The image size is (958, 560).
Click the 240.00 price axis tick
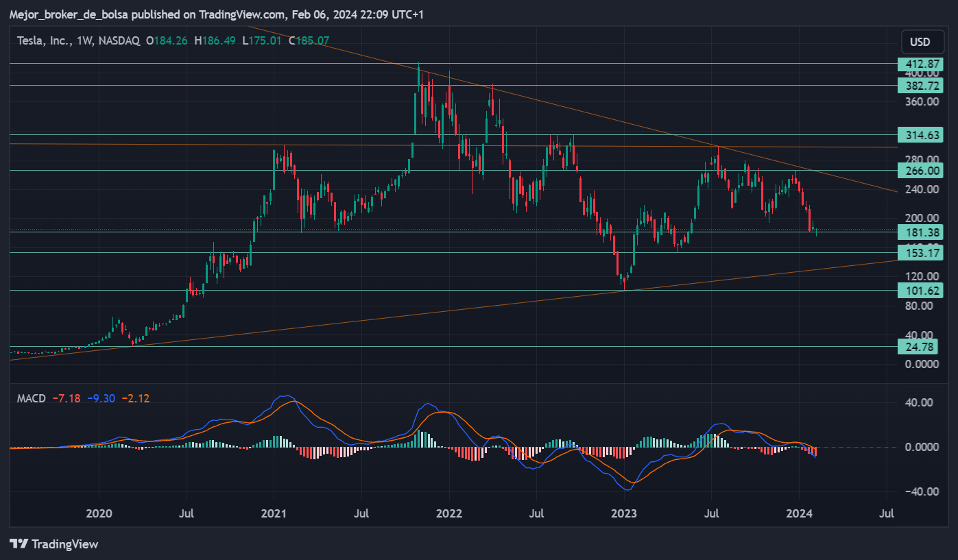tap(923, 189)
